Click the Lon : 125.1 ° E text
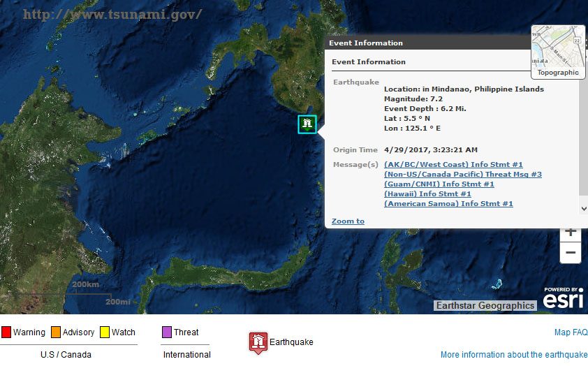Screen dimensions: 588x366 [412, 128]
